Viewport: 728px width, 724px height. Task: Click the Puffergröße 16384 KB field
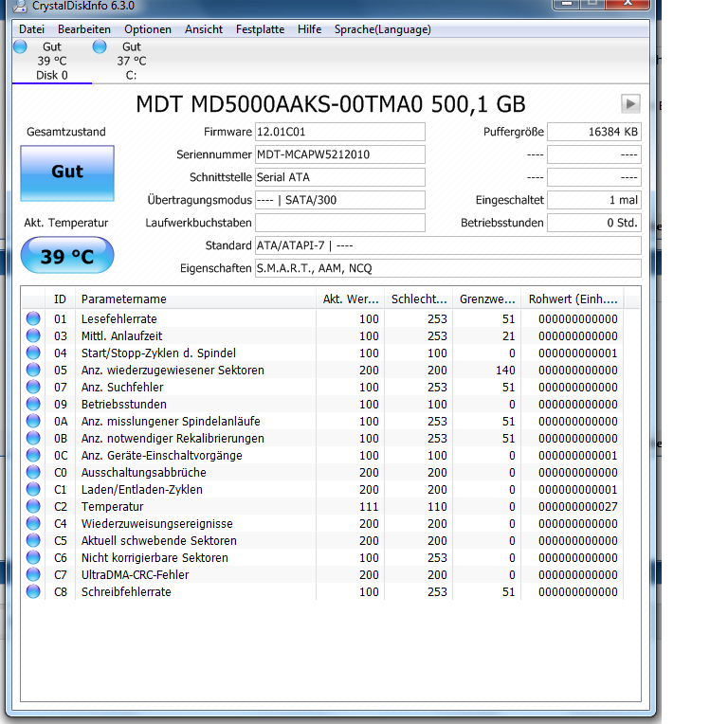tap(593, 132)
